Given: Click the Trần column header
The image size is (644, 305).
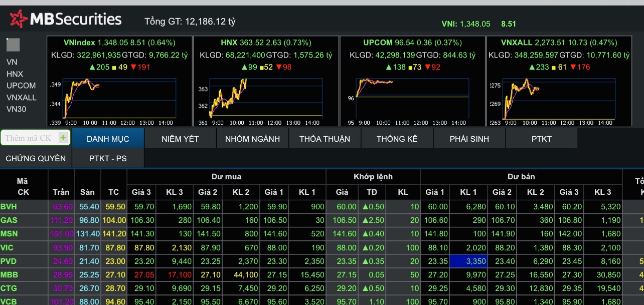Looking at the screenshot, I should [61, 192].
